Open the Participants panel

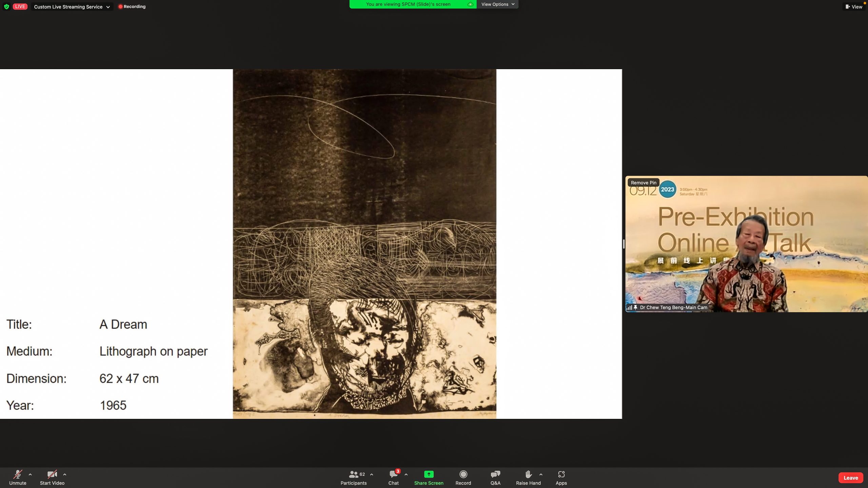pyautogui.click(x=353, y=477)
